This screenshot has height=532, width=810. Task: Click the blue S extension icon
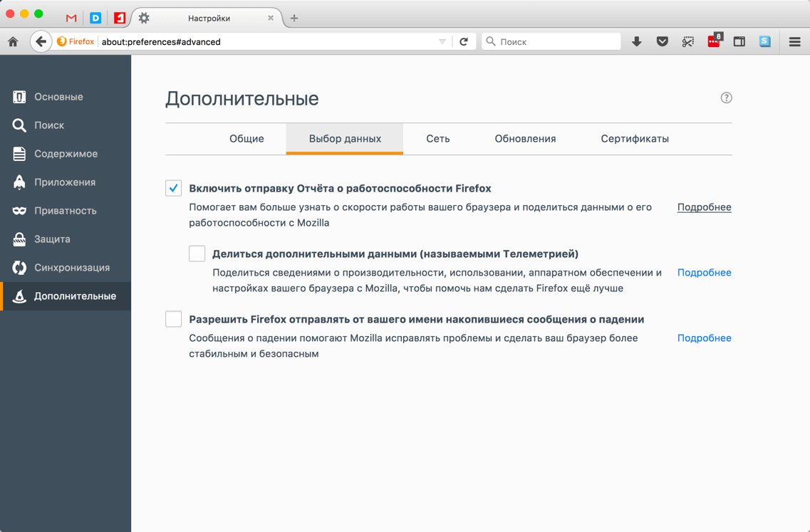pyautogui.click(x=765, y=42)
